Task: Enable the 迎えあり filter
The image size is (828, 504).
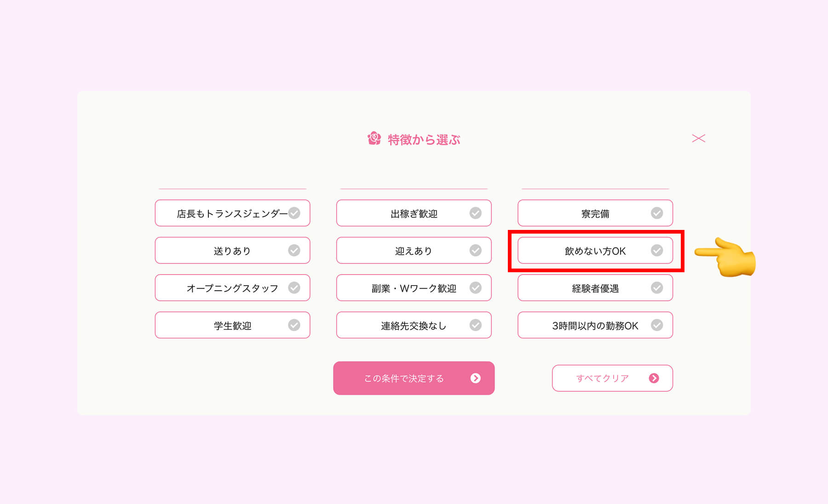Action: pyautogui.click(x=414, y=250)
